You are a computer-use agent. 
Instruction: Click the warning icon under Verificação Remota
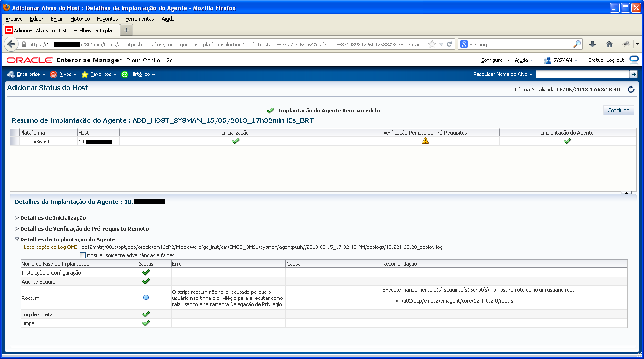425,141
